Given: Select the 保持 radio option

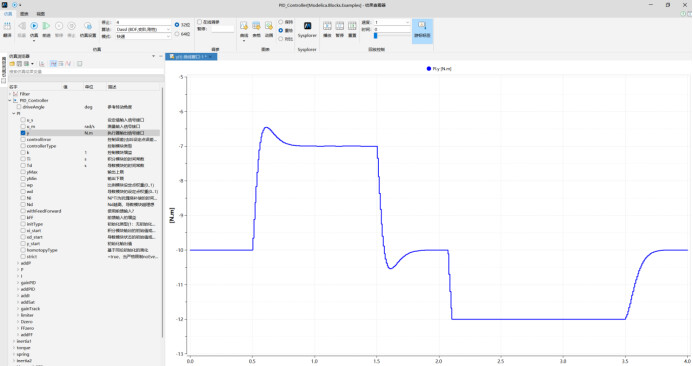Looking at the screenshot, I should click(x=281, y=22).
